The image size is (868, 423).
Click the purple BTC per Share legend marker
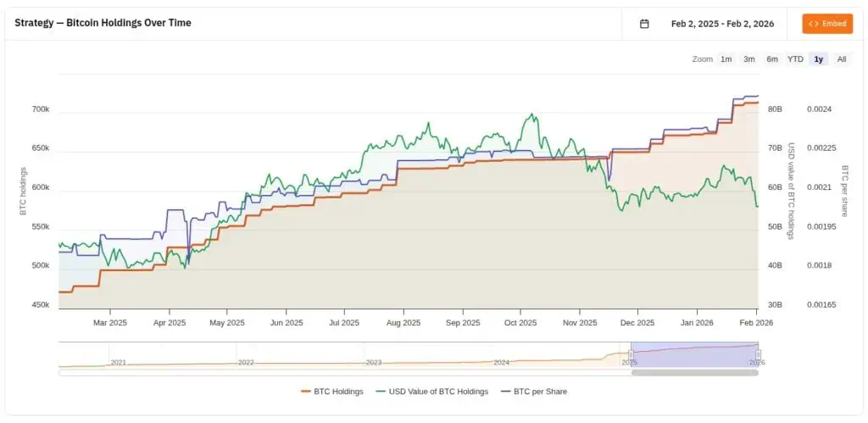[x=506, y=392]
